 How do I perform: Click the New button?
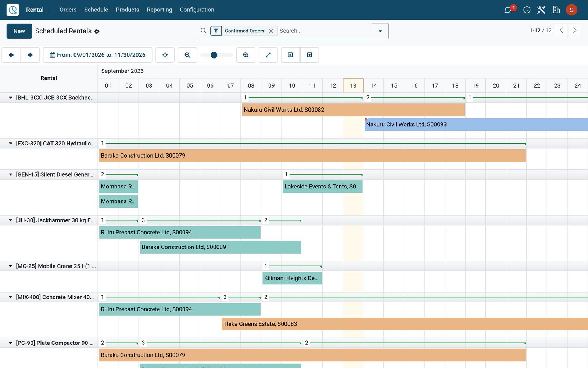click(19, 31)
